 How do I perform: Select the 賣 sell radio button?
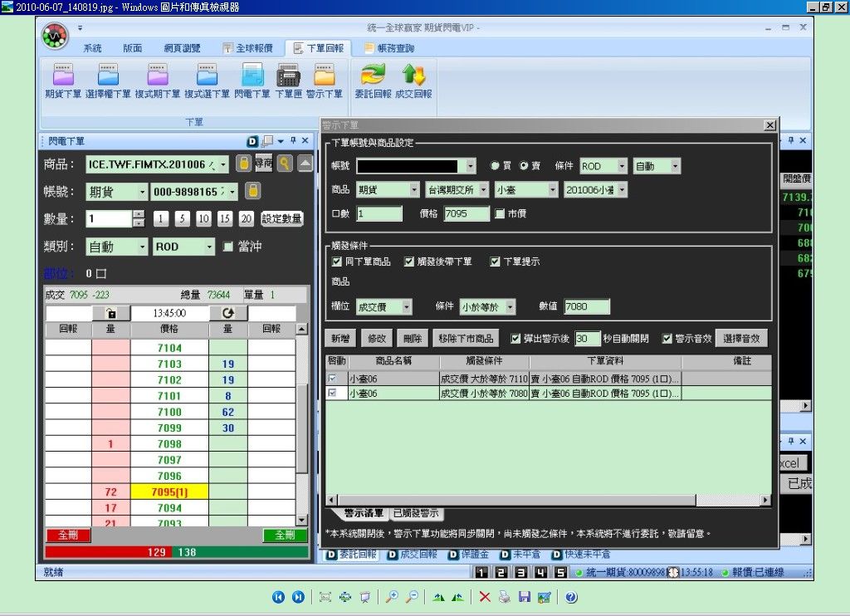(523, 166)
